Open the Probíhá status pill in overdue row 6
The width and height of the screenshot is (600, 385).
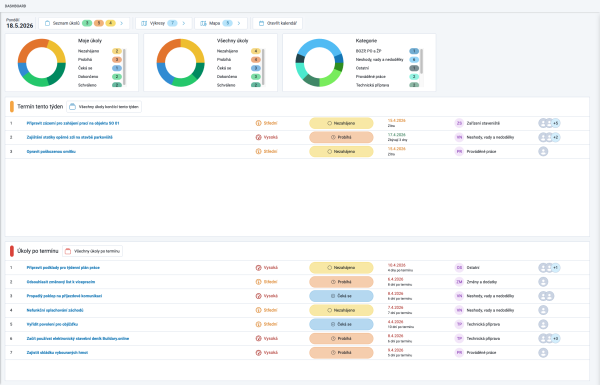tap(341, 338)
